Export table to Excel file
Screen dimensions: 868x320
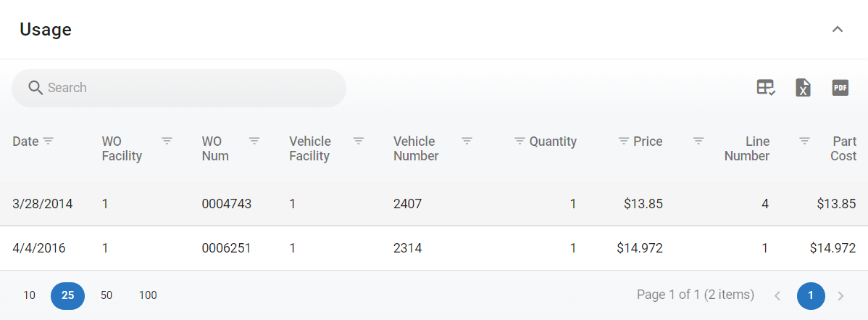(803, 88)
